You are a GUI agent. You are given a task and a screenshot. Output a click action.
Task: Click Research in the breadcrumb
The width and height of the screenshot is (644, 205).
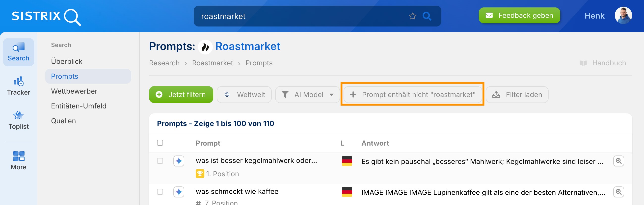coord(164,63)
